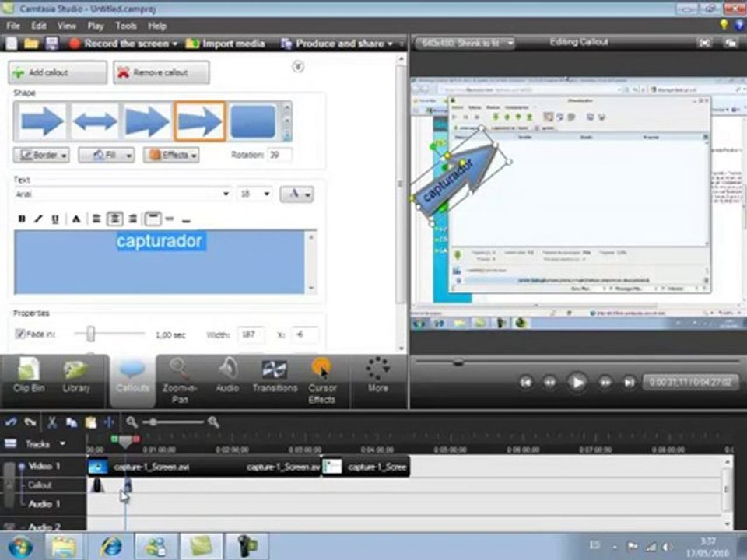Open the Arial font dropdown
This screenshot has width=747, height=560.
pyautogui.click(x=226, y=194)
